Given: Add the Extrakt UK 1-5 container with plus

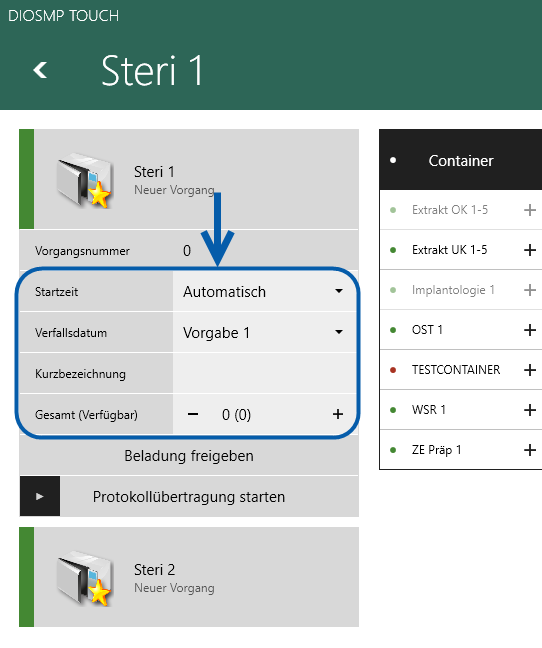Looking at the screenshot, I should click(x=530, y=250).
